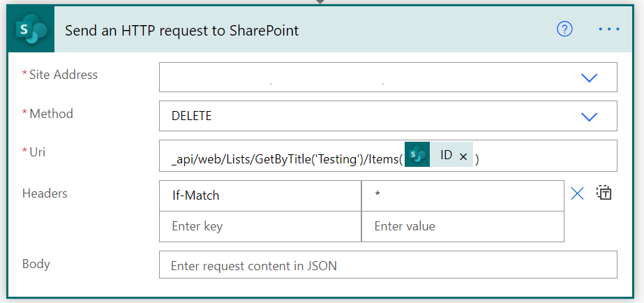Click the connector arrow above the action
This screenshot has width=644, height=303.
click(322, 2)
